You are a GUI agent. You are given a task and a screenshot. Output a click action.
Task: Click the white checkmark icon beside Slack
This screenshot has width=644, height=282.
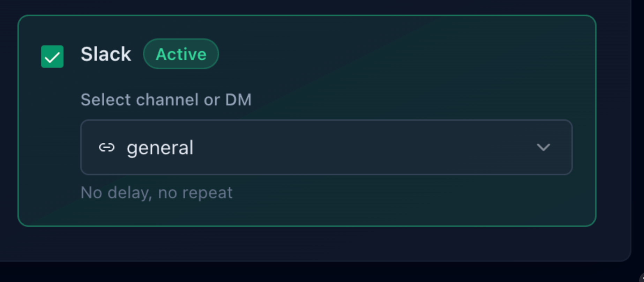coord(52,57)
